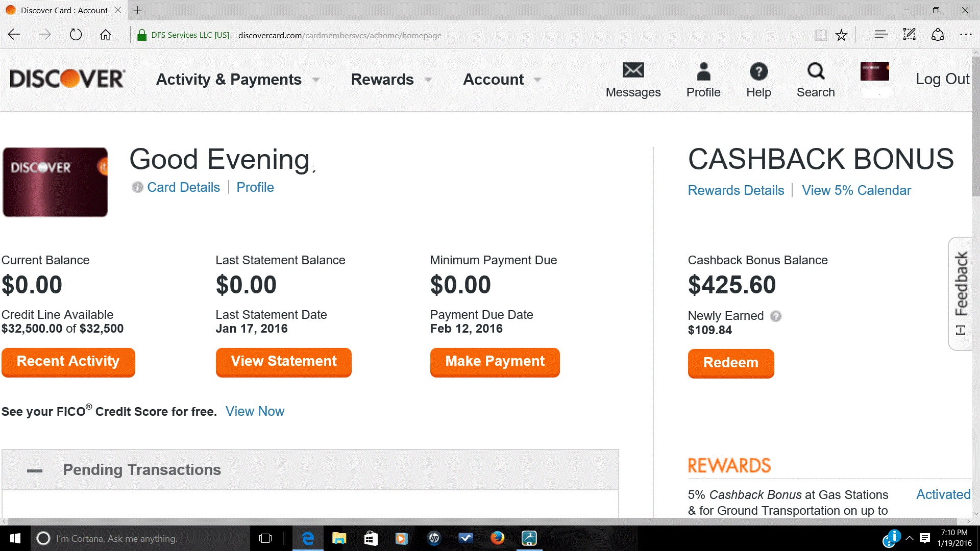Open the Card Details link
The width and height of the screenshot is (980, 551).
tap(183, 187)
